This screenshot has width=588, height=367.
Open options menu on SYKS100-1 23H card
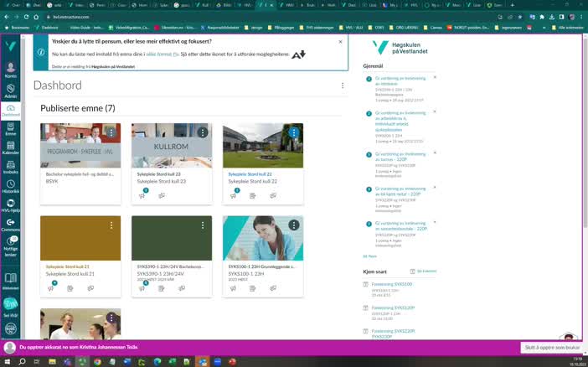(x=293, y=225)
